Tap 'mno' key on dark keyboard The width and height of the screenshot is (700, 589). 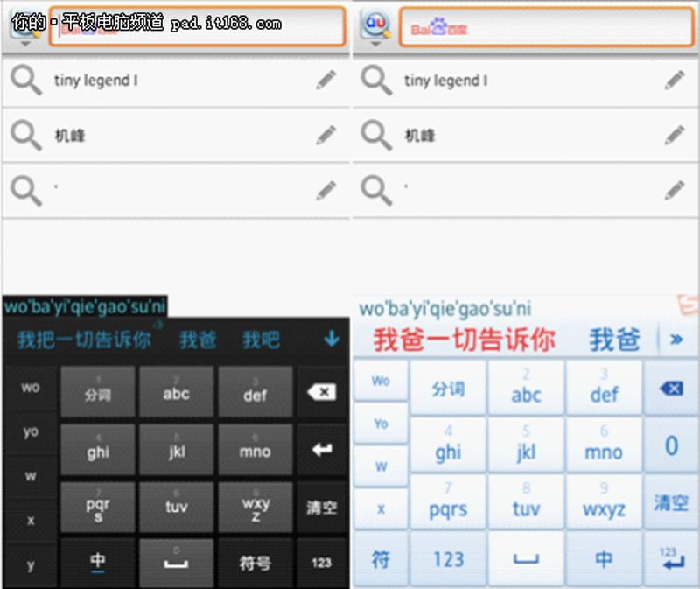point(255,449)
